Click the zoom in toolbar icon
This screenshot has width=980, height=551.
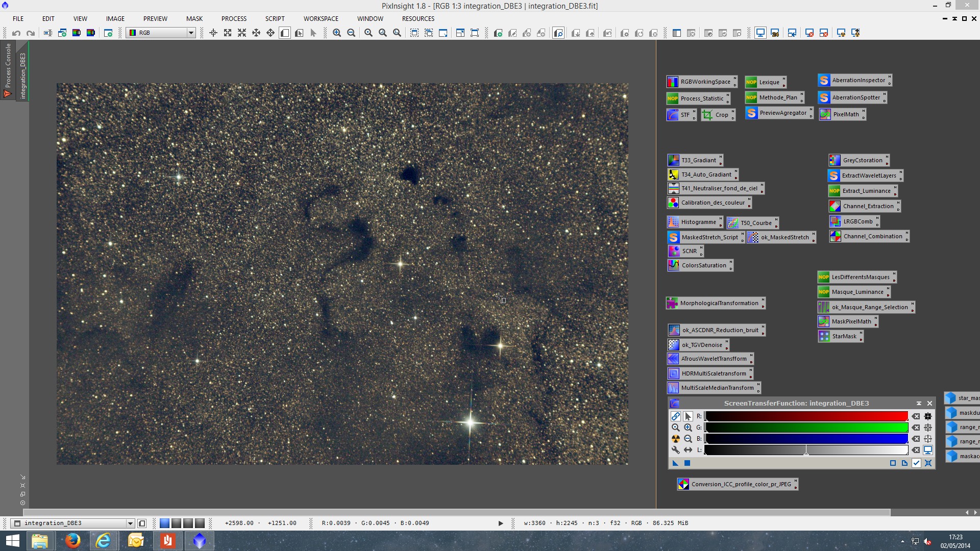(x=337, y=33)
